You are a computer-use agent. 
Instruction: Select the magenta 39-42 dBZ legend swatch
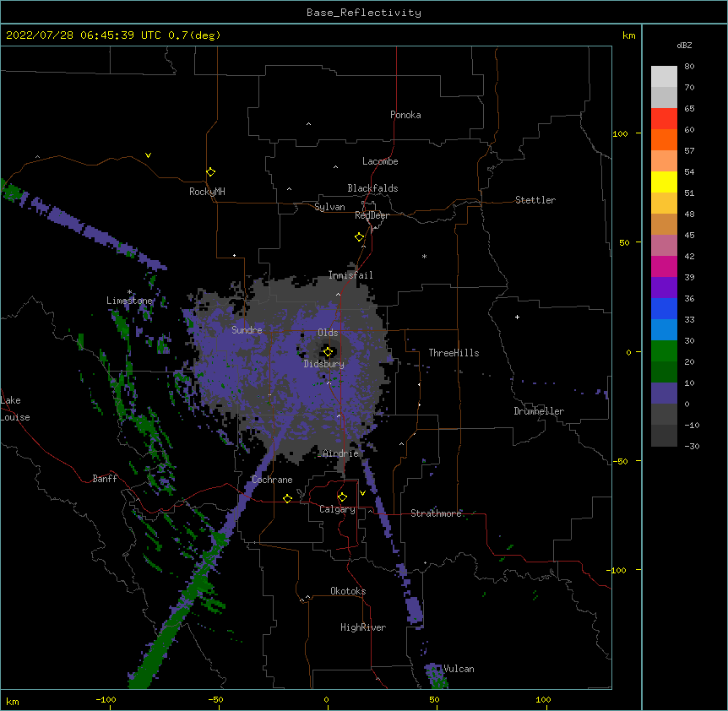pos(664,266)
